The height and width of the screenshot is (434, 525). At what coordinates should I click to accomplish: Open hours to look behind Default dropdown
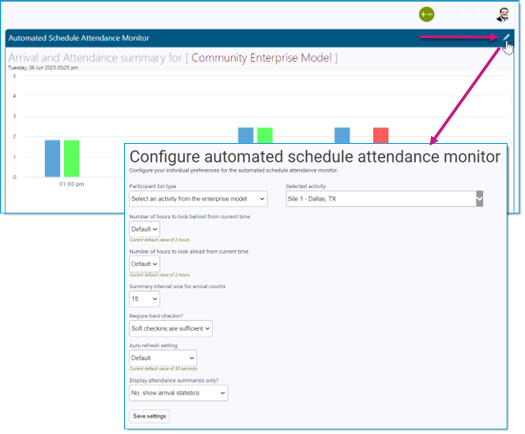[144, 229]
